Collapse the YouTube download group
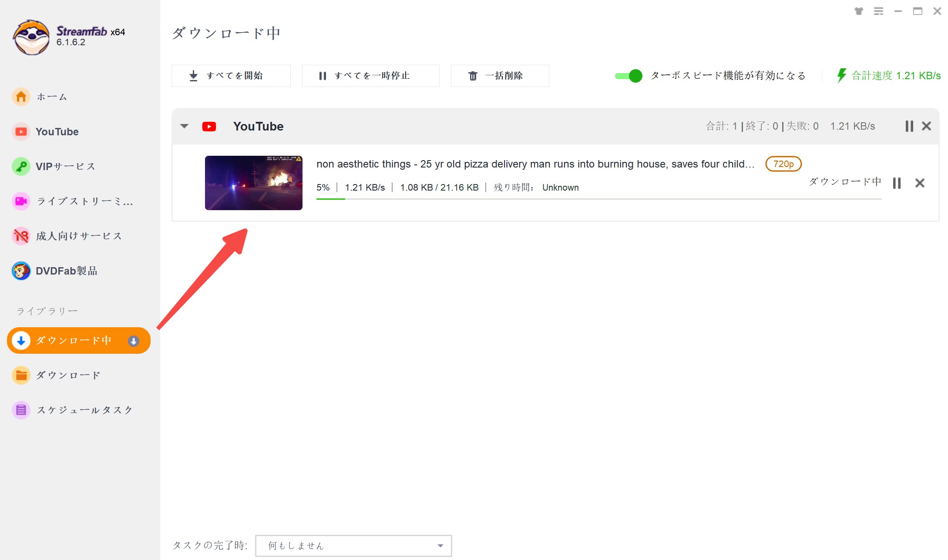This screenshot has height=560, width=948. [185, 126]
